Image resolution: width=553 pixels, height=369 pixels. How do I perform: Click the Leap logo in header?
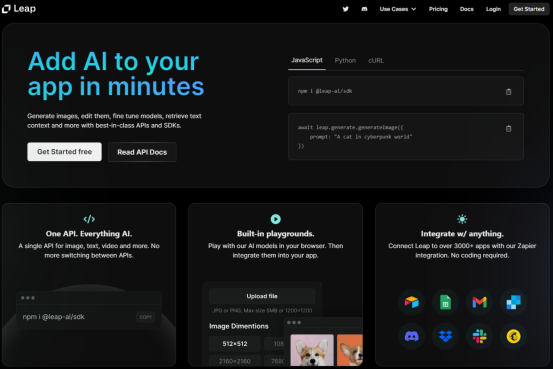pyautogui.click(x=19, y=9)
